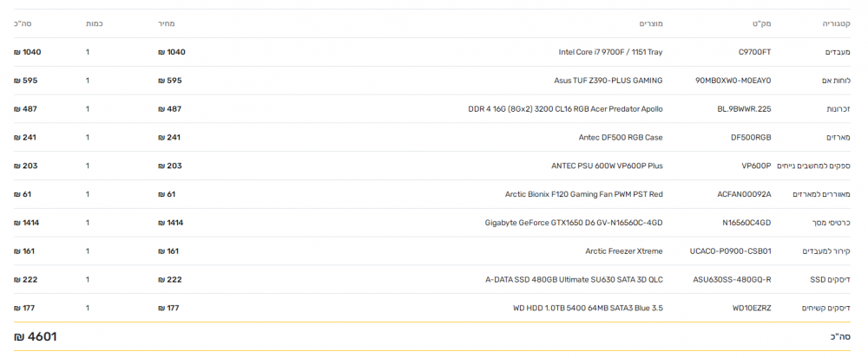Image resolution: width=868 pixels, height=358 pixels.
Task: Select the Acer Predator Apollo DDR 4 product
Action: 565,109
